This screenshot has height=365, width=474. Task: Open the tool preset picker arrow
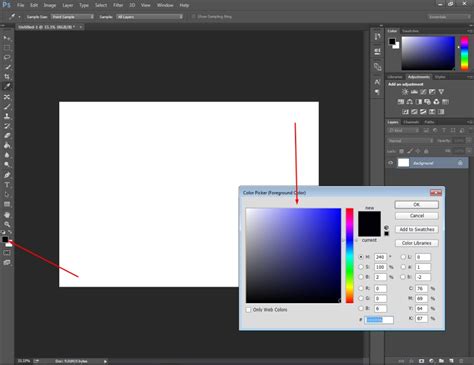point(19,17)
